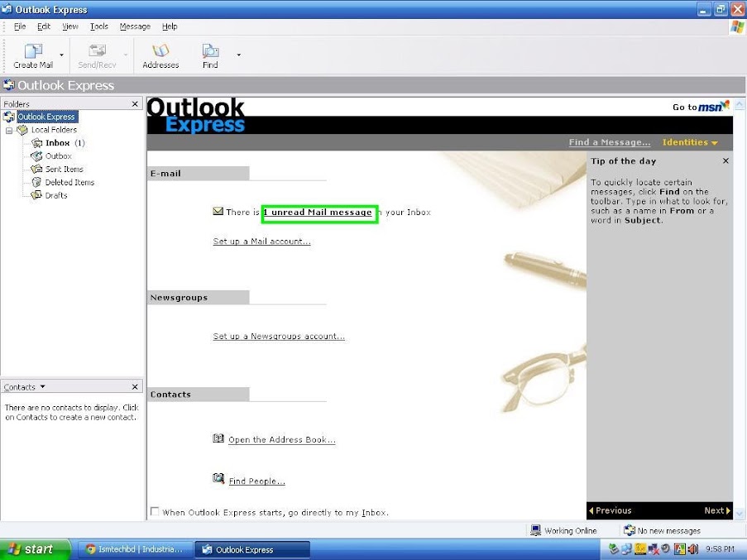Click Go to msn link

click(x=701, y=106)
